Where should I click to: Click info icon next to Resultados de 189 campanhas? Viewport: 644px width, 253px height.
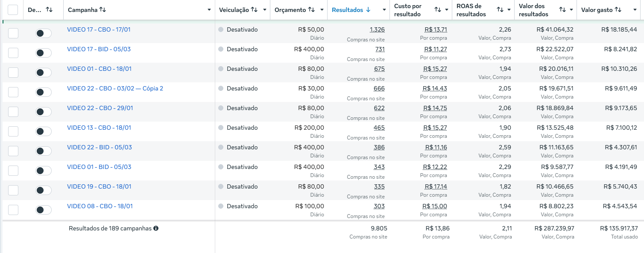pos(156,228)
